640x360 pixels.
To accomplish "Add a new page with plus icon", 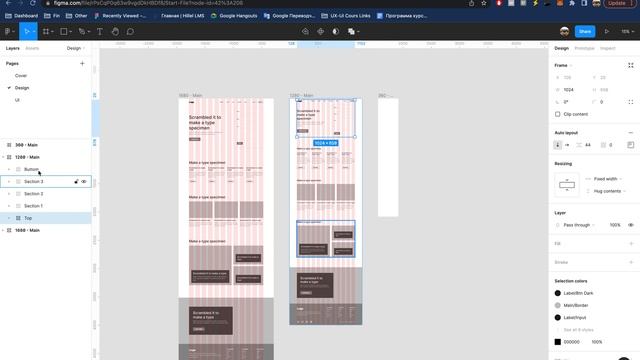I will (82, 63).
